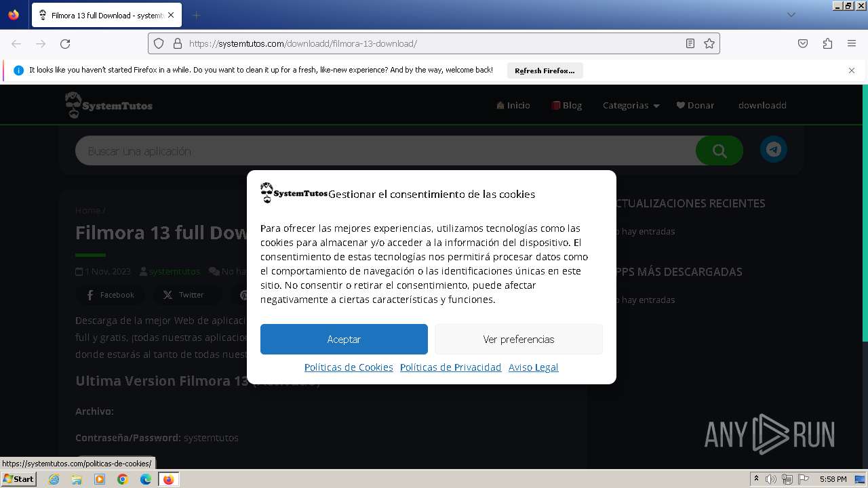This screenshot has width=868, height=488.
Task: Click the info icon in notification bar
Action: 18,70
